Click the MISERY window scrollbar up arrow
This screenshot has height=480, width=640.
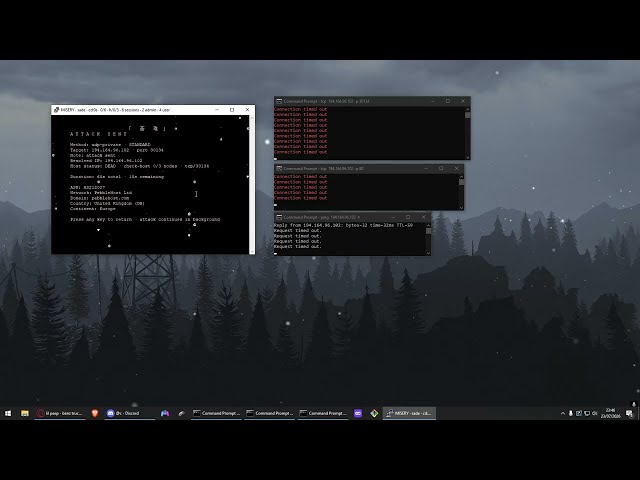tap(252, 118)
